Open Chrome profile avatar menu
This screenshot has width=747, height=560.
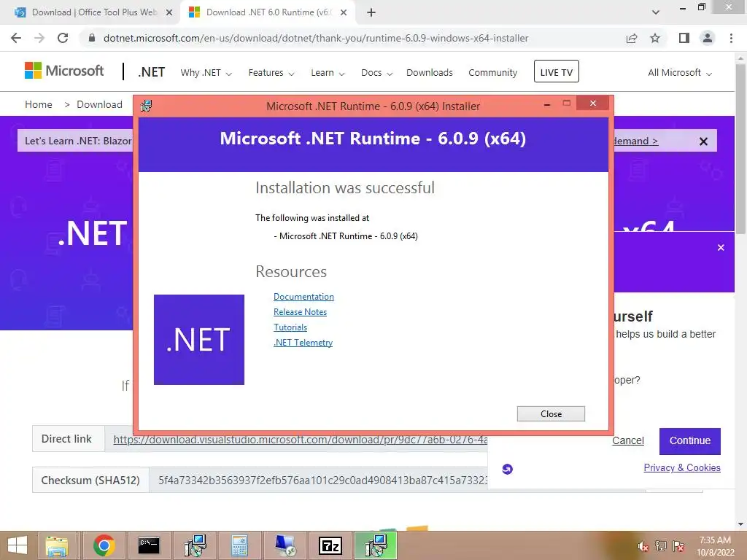click(708, 38)
